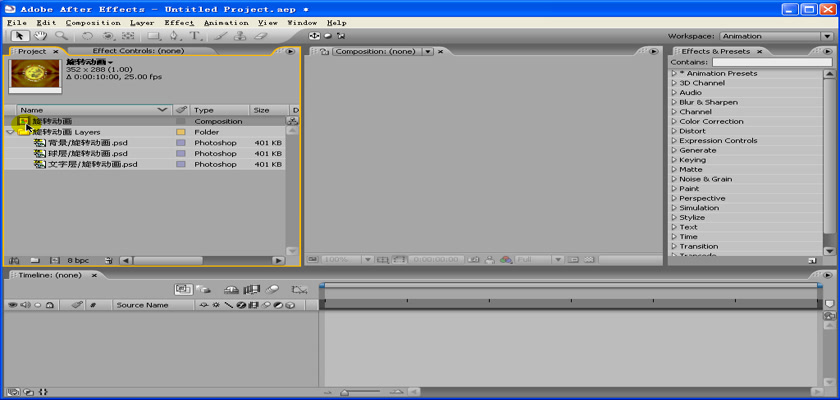
Task: Click the Live Update button in Timeline
Action: pyautogui.click(x=183, y=289)
